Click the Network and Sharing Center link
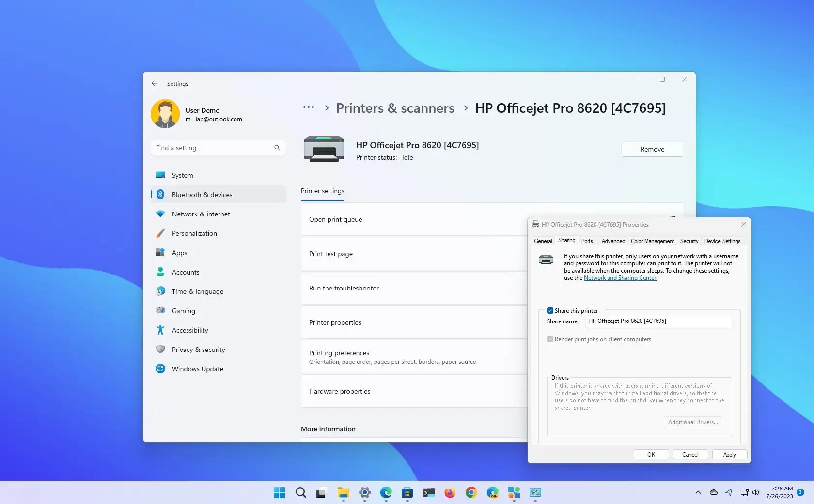The width and height of the screenshot is (814, 504). click(620, 278)
